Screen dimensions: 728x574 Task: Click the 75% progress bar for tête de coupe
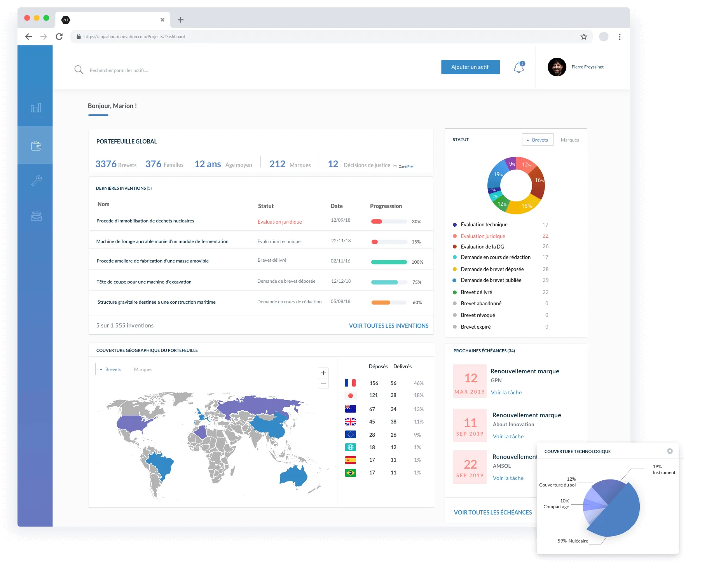coord(389,282)
